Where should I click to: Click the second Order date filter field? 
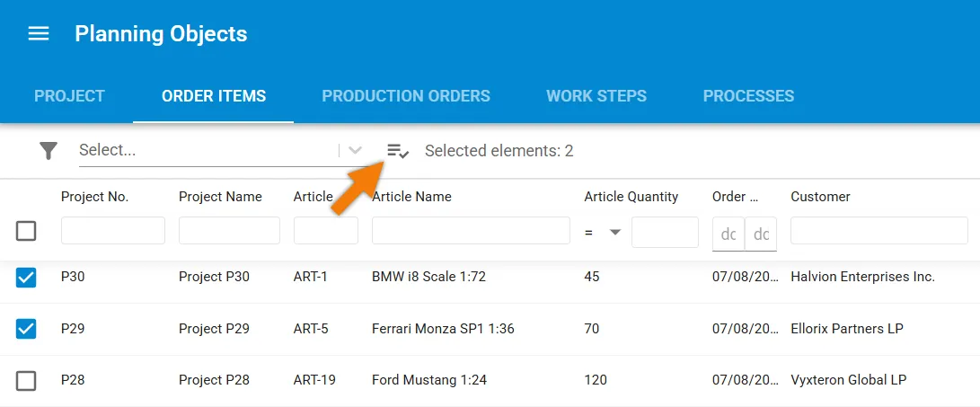(761, 234)
